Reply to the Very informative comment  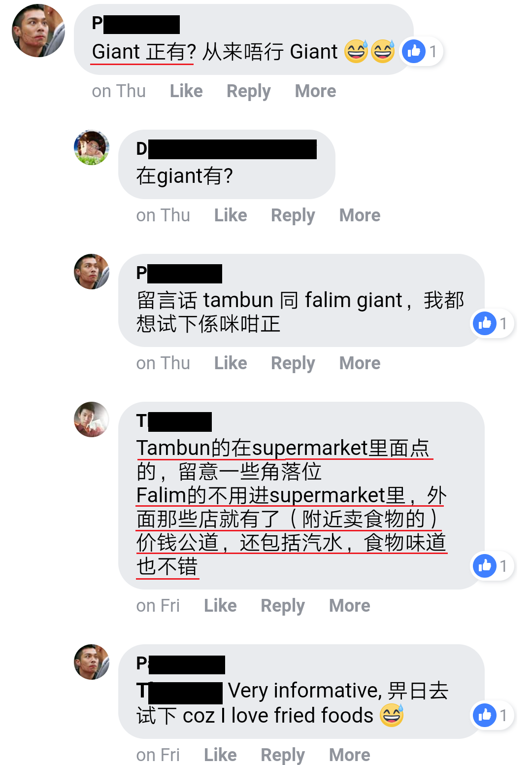[283, 756]
